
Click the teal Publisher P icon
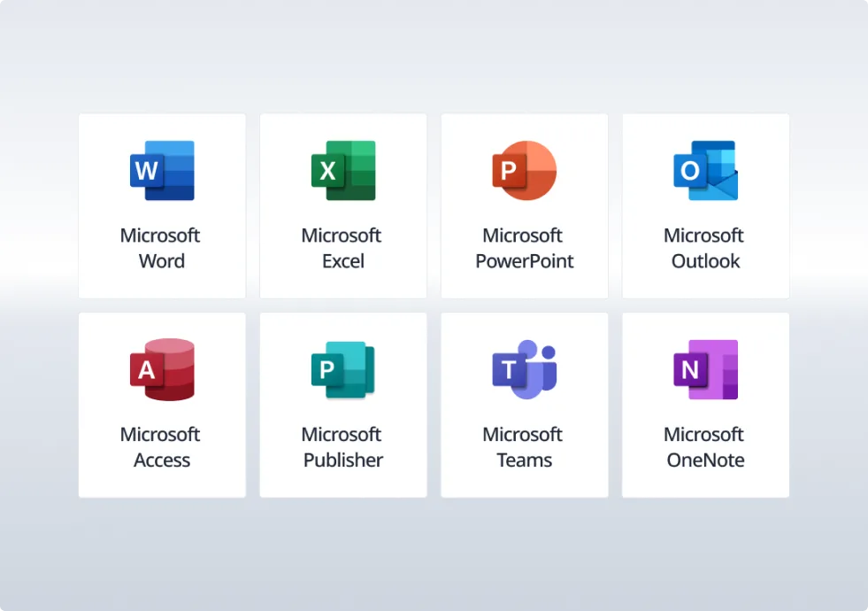tap(343, 369)
